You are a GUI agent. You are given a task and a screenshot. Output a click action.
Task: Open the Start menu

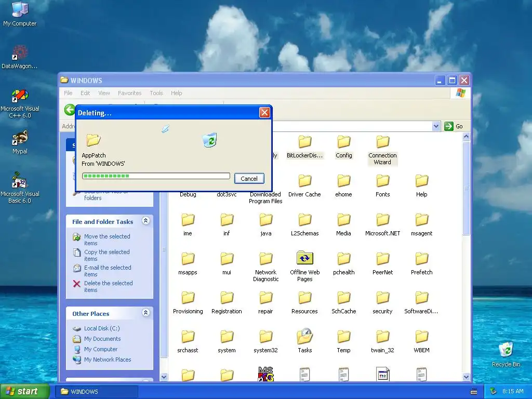24,391
